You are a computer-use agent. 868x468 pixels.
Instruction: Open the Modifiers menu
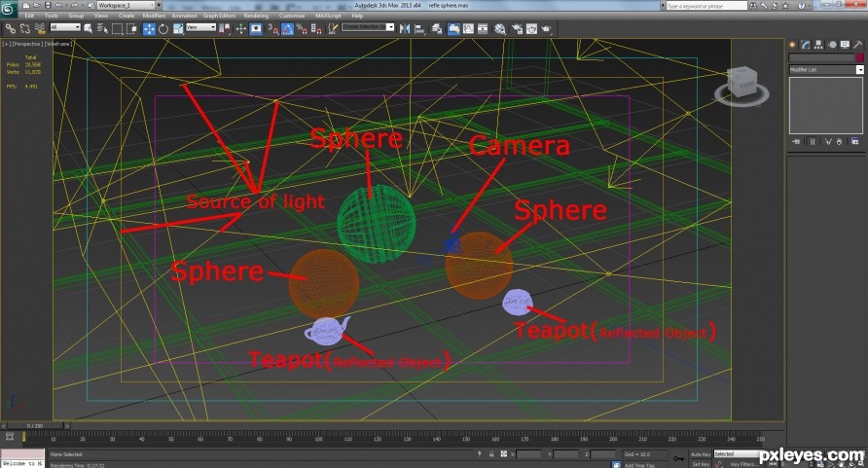154,16
